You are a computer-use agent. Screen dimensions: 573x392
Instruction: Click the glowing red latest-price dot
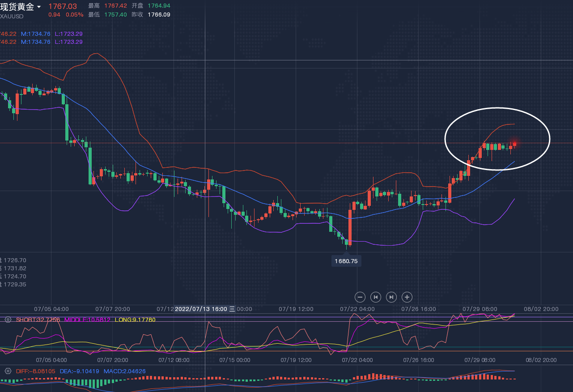[514, 144]
